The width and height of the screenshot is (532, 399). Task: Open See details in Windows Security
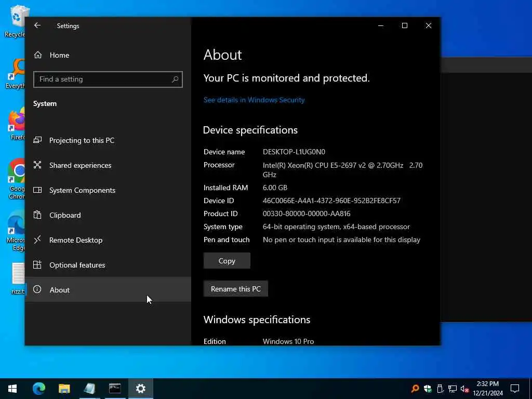[x=254, y=100]
